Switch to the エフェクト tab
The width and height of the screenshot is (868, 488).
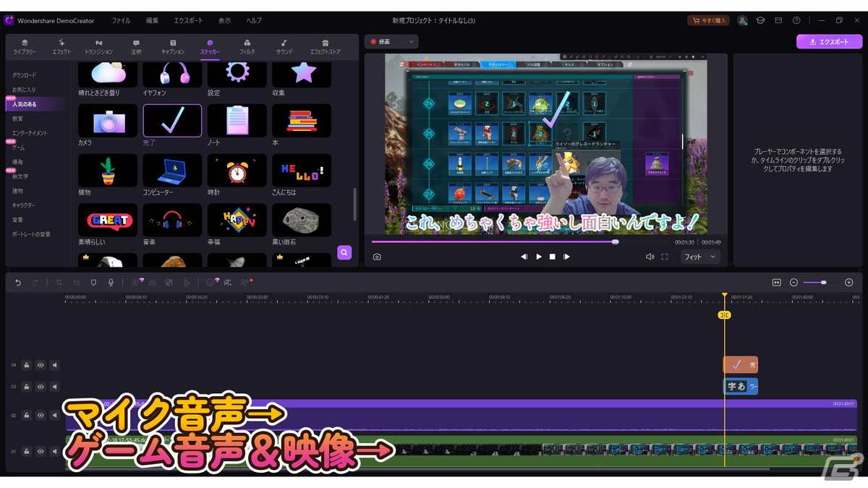click(61, 47)
